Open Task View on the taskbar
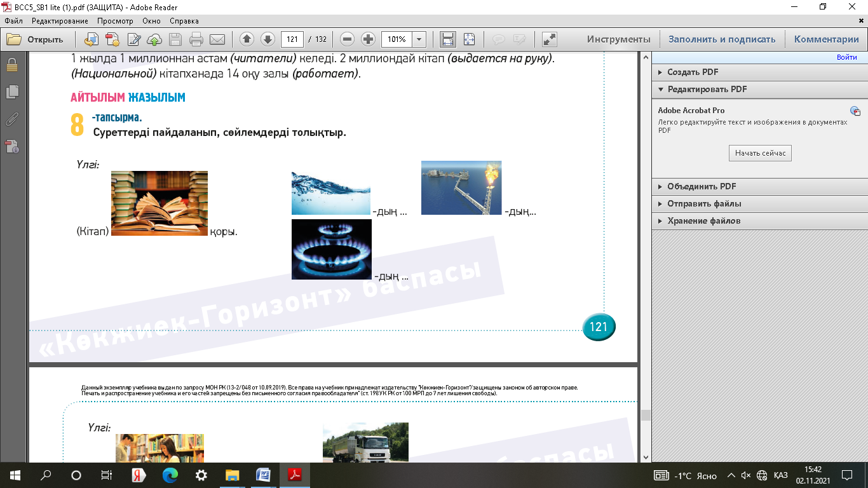The image size is (868, 488). click(x=107, y=475)
